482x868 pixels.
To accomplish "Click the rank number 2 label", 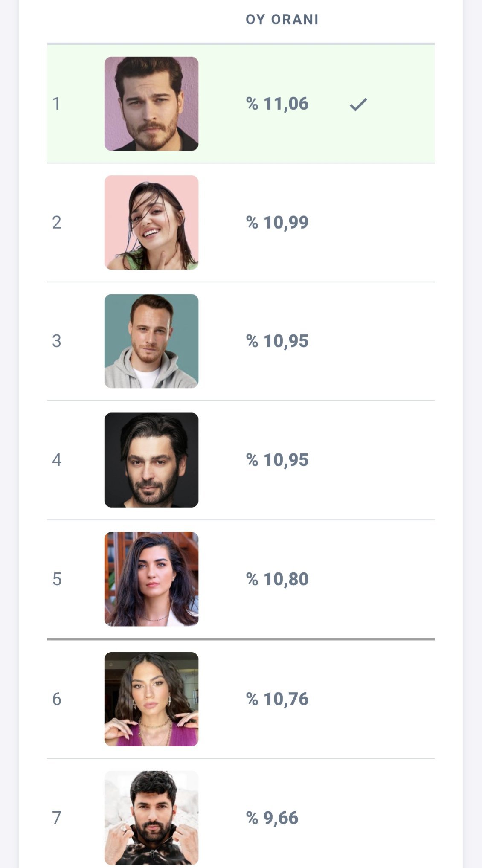I will (57, 222).
